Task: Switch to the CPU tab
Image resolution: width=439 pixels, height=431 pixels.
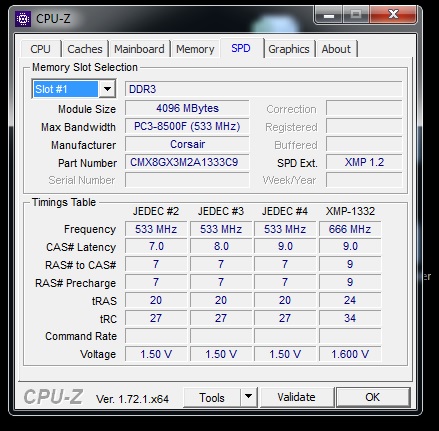Action: (x=41, y=49)
